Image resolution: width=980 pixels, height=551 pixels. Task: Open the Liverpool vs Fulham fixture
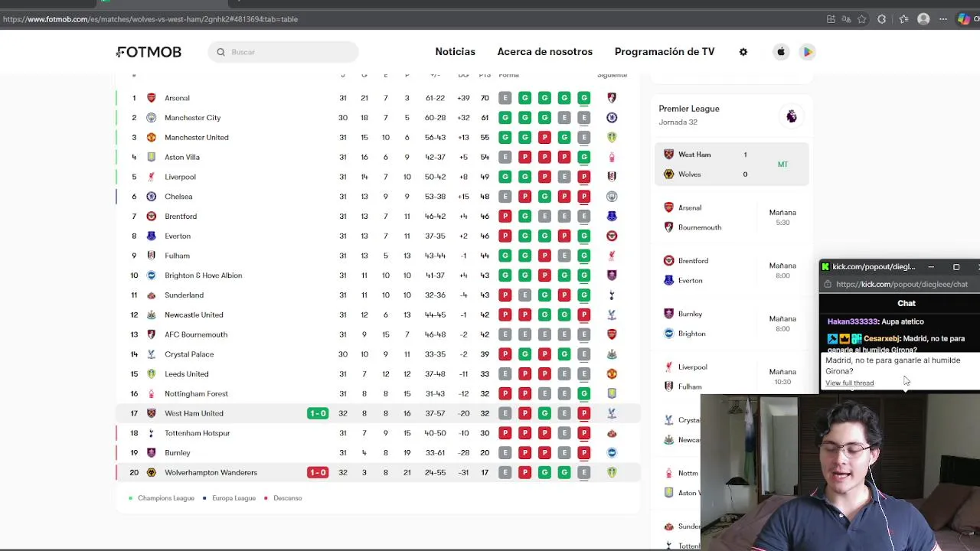point(731,377)
